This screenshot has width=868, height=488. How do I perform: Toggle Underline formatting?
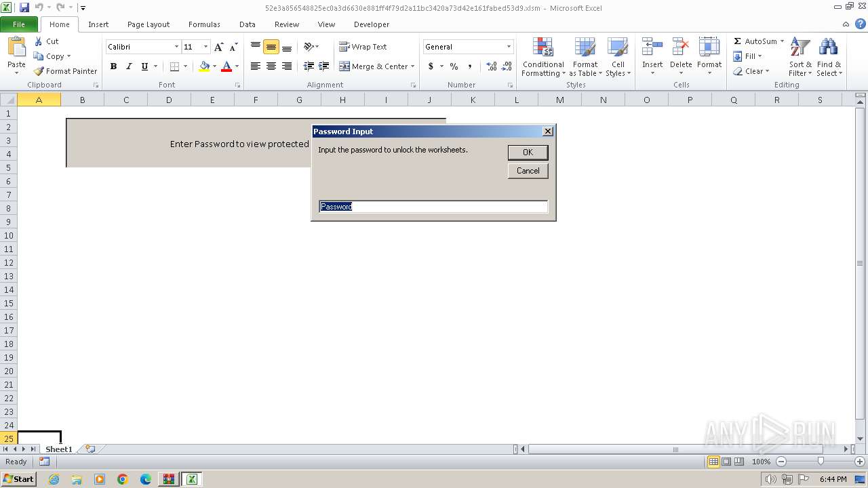[x=144, y=66]
